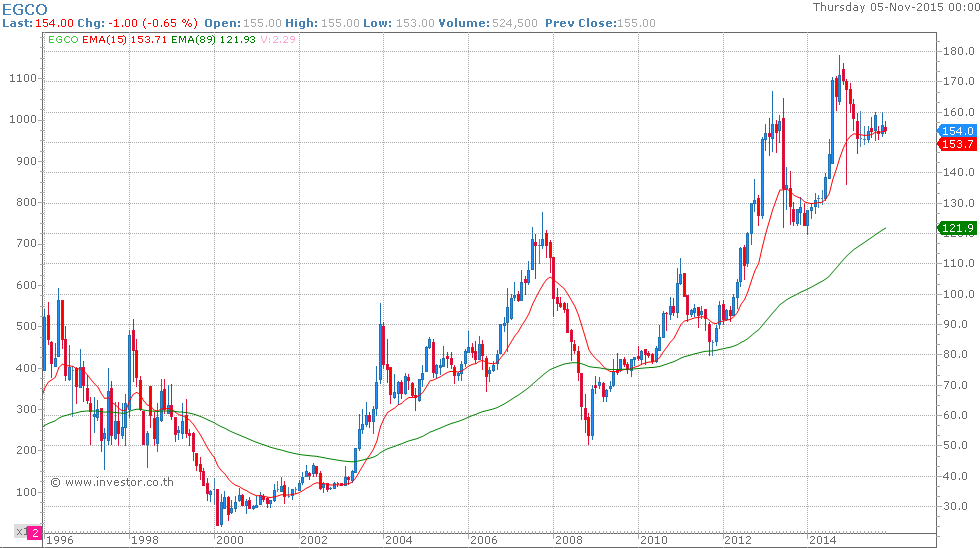Click the Thursday 05-Nov-2015 date text
Image resolution: width=980 pixels, height=548 pixels.
(x=895, y=7)
